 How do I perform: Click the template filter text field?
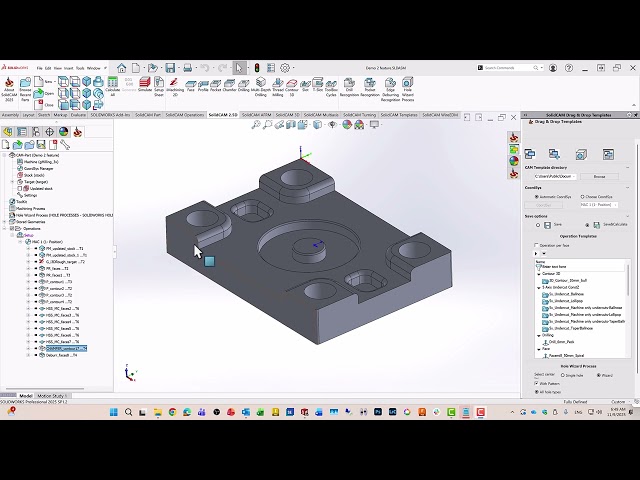580,267
